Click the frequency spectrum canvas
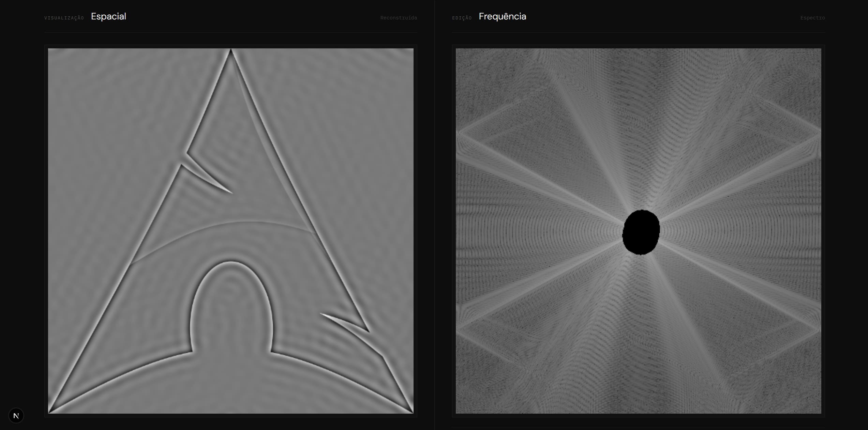Viewport: 868px width, 430px height. (639, 231)
